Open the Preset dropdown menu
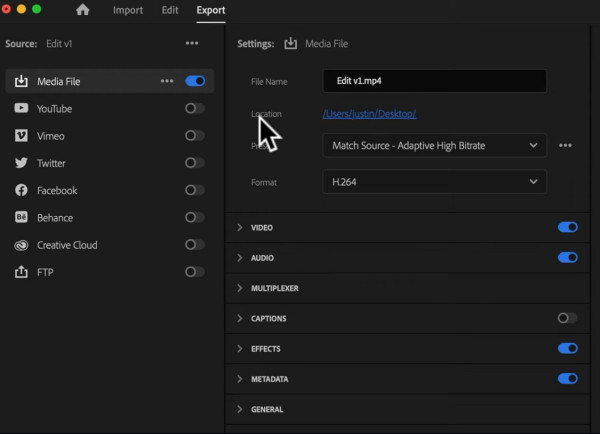 pos(434,145)
